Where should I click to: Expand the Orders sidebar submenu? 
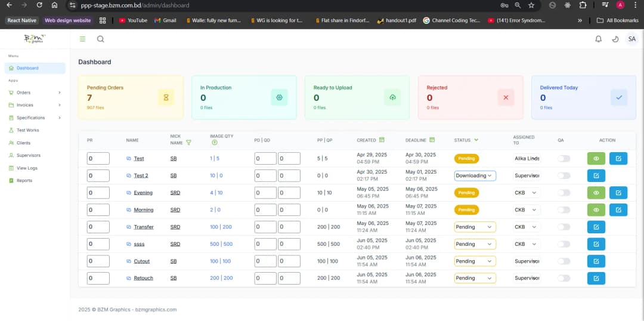[x=35, y=92]
